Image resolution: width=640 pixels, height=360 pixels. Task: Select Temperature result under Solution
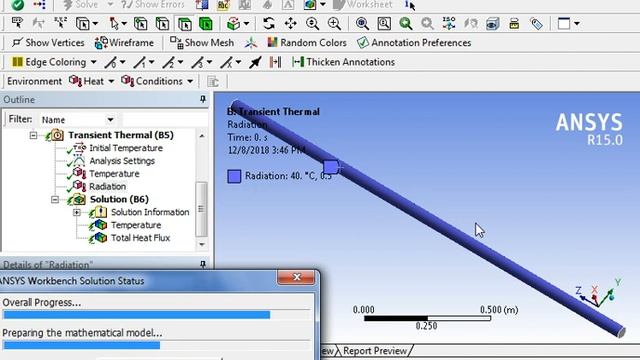[136, 225]
